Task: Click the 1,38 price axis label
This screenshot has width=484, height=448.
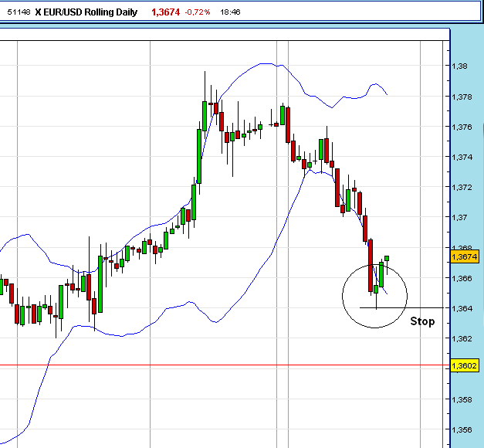Action: click(x=459, y=66)
